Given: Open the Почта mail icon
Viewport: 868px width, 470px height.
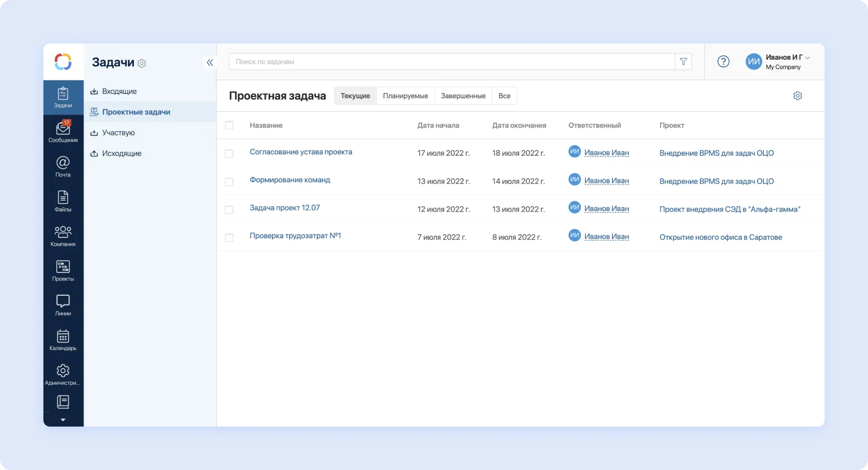Looking at the screenshot, I should click(x=63, y=167).
